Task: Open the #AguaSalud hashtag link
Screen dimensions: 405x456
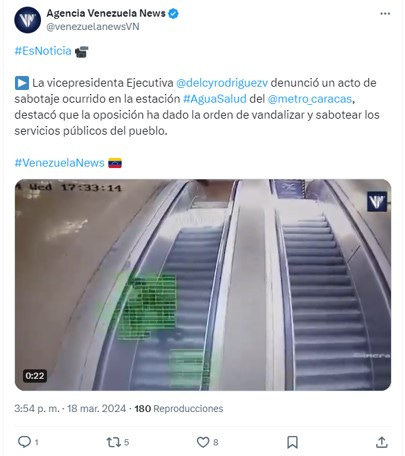Action: coord(215,99)
